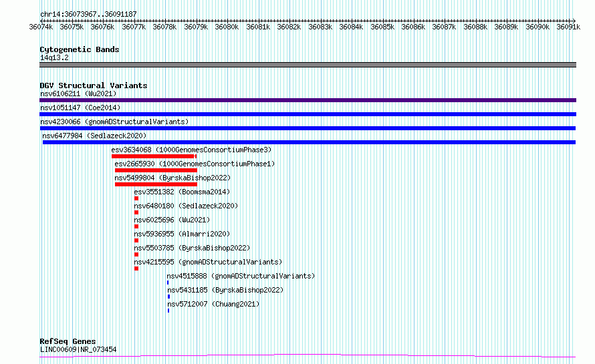Open esv3634068 (1000GenomesConsortiumPhase3) label
Screen dimensions: 595x364
click(191, 150)
